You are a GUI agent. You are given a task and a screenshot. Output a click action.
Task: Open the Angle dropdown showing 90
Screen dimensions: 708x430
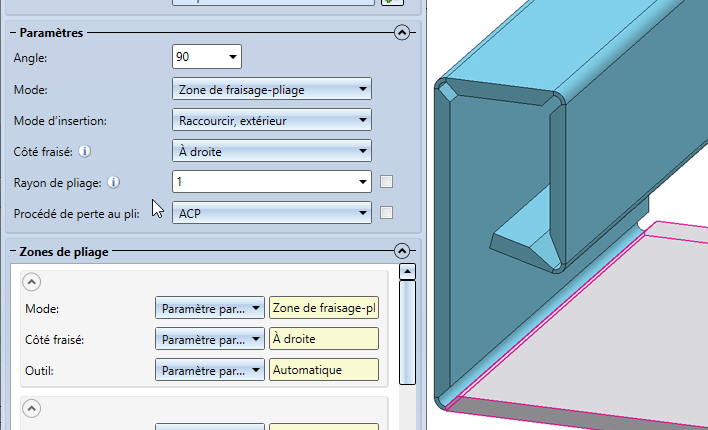pos(207,56)
